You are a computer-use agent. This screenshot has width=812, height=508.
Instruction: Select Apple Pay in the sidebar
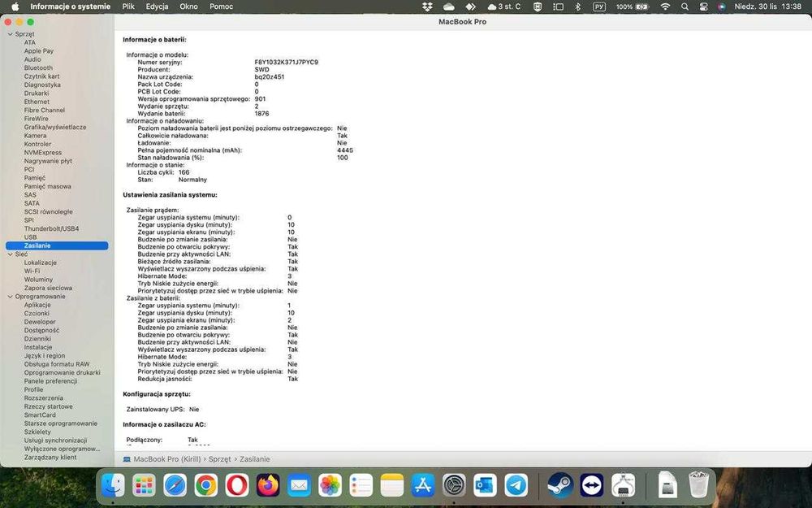(x=39, y=50)
